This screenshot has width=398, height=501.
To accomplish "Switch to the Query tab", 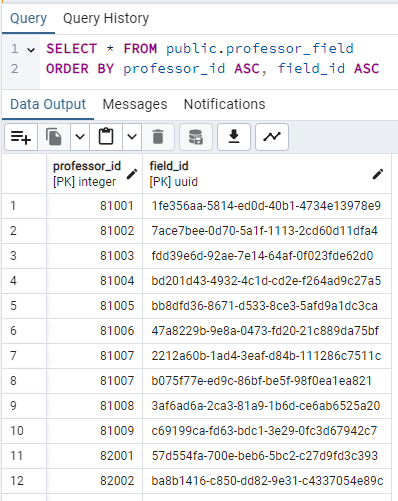I will 28,18.
